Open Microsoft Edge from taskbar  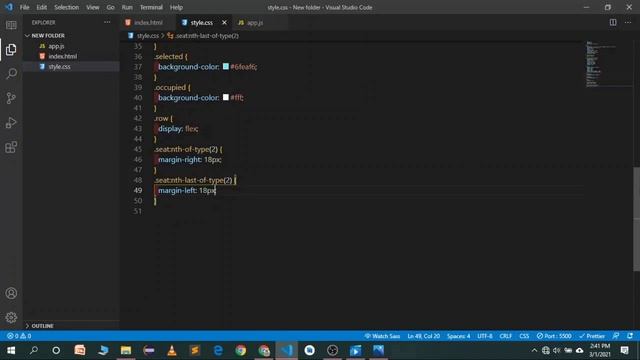tap(218, 350)
